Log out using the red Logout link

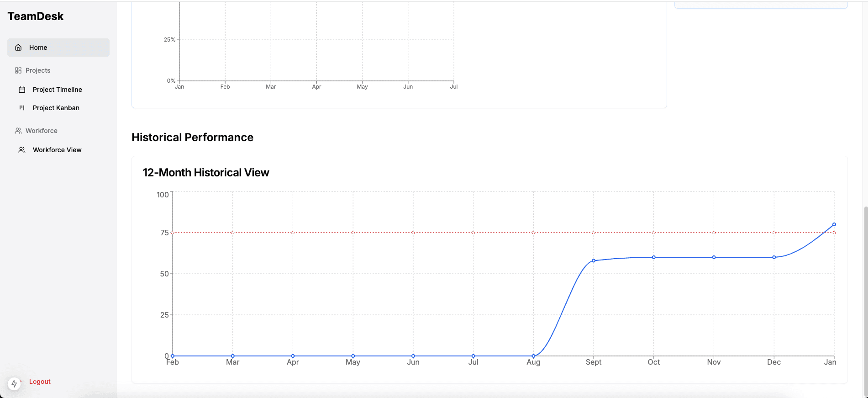(40, 382)
